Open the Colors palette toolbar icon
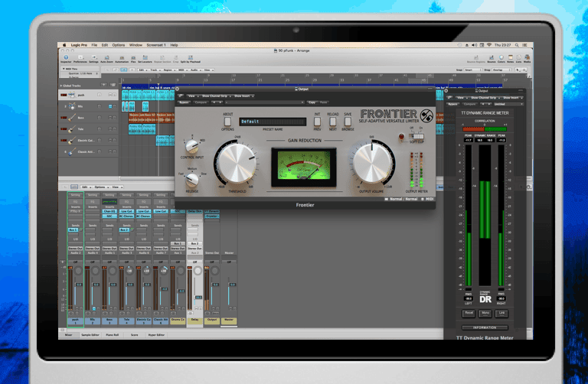 [x=501, y=59]
